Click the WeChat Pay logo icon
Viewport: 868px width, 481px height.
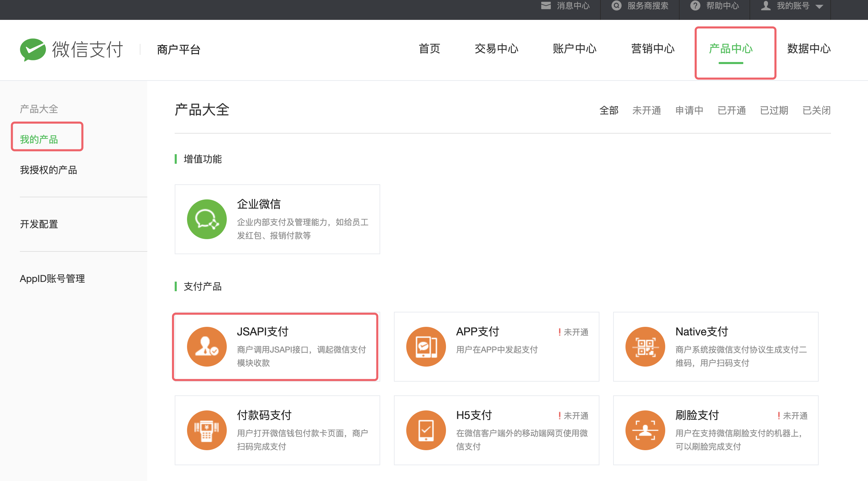(33, 50)
